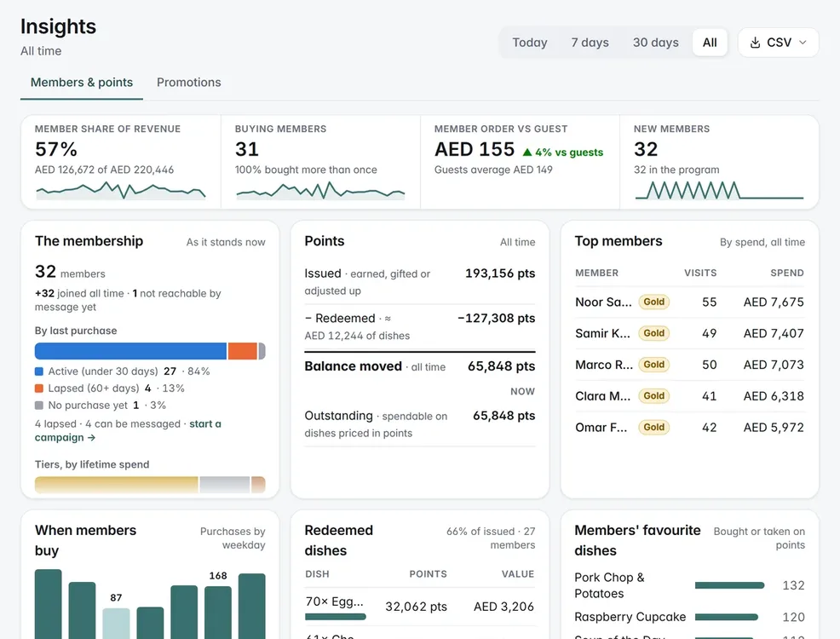The width and height of the screenshot is (840, 639).
Task: Click the Pork Chop & Potatoes dish
Action: (609, 585)
